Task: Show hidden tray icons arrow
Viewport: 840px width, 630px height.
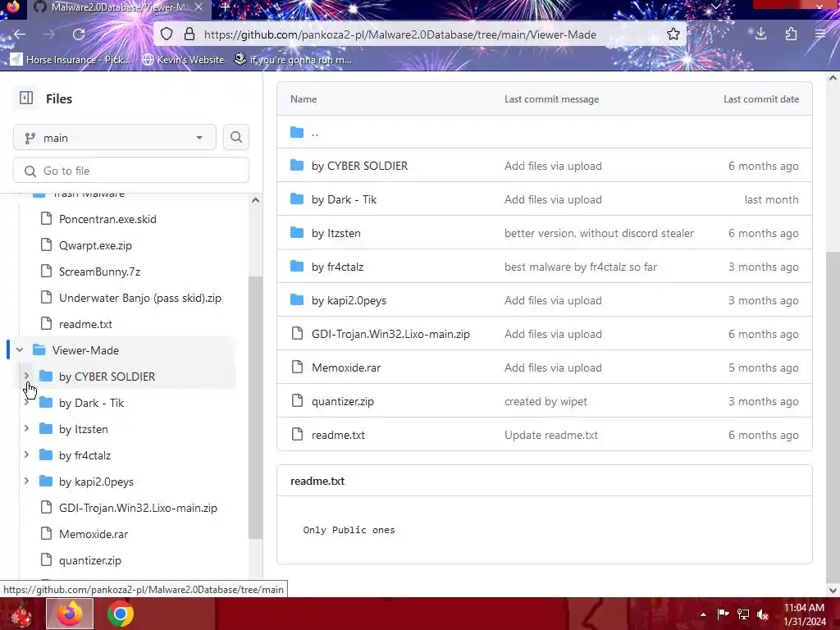Action: (x=703, y=614)
